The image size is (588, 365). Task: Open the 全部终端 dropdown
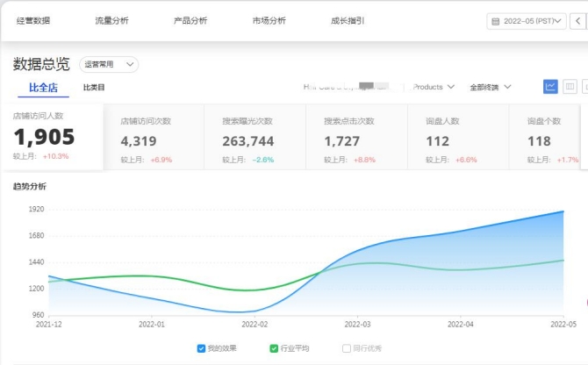point(491,87)
